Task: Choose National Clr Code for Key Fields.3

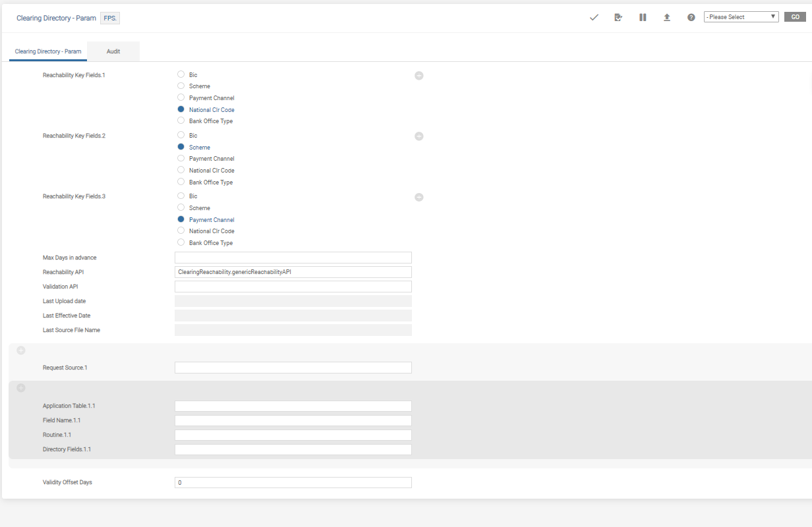Action: click(181, 231)
